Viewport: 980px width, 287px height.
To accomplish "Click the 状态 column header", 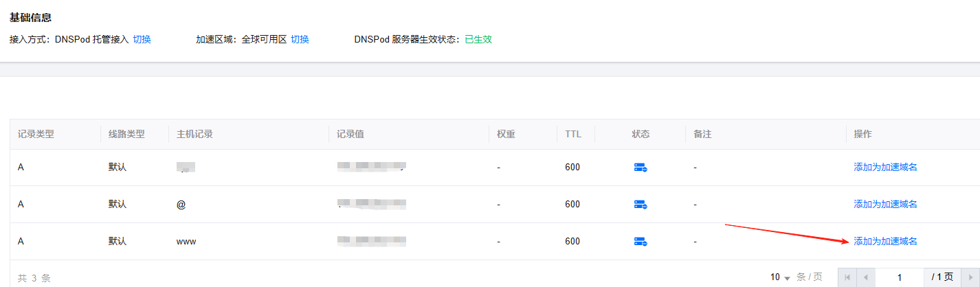I will pyautogui.click(x=641, y=135).
